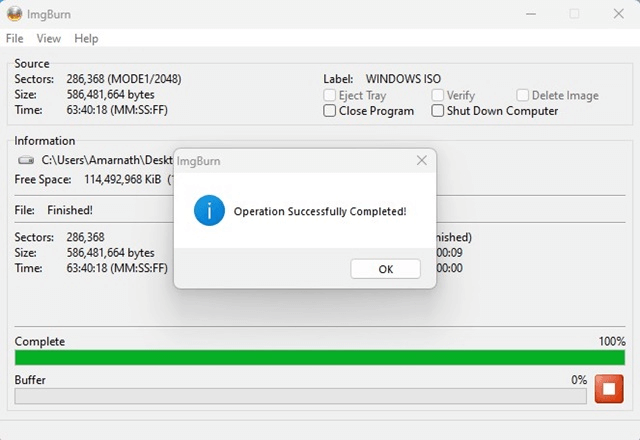Image resolution: width=640 pixels, height=440 pixels.
Task: Open the Help menu
Action: click(x=86, y=38)
